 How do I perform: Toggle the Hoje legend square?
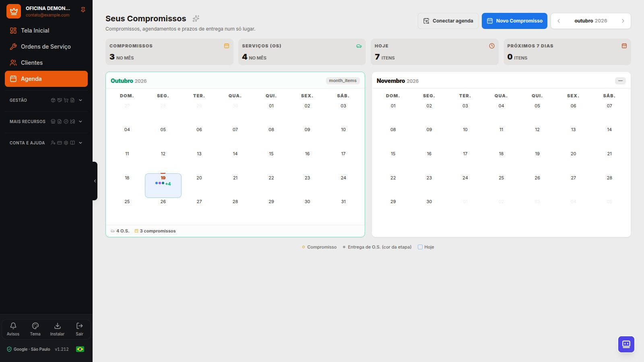420,247
